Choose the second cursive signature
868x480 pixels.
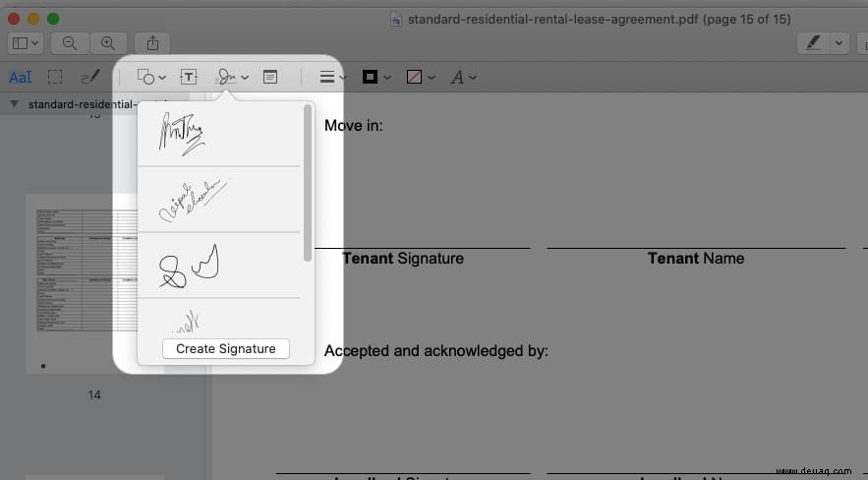[218, 200]
